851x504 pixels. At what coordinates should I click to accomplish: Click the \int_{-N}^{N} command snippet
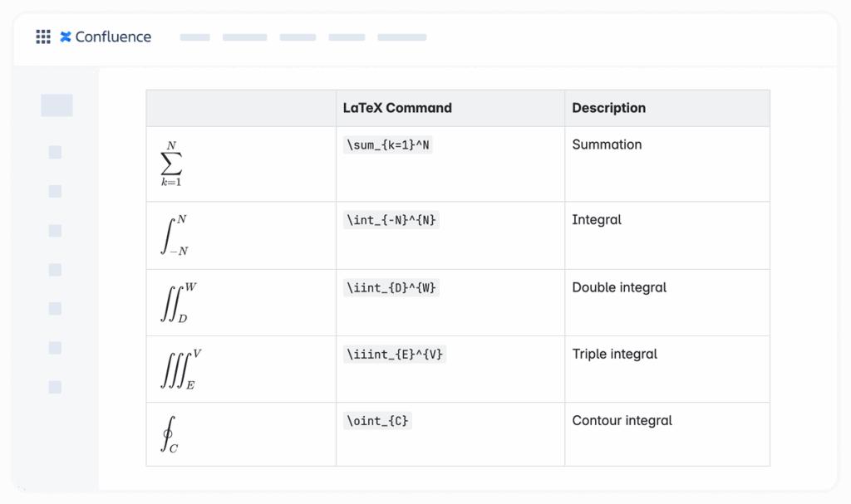click(x=391, y=220)
